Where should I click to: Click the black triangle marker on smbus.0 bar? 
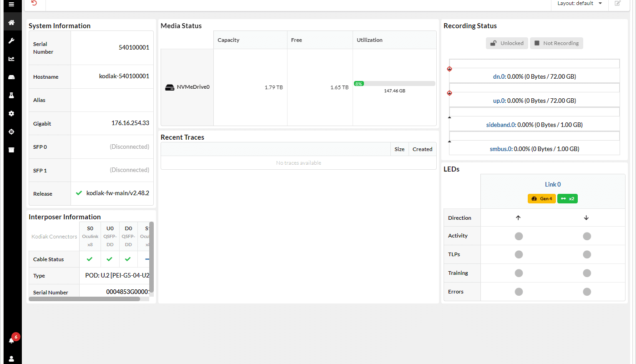449,142
